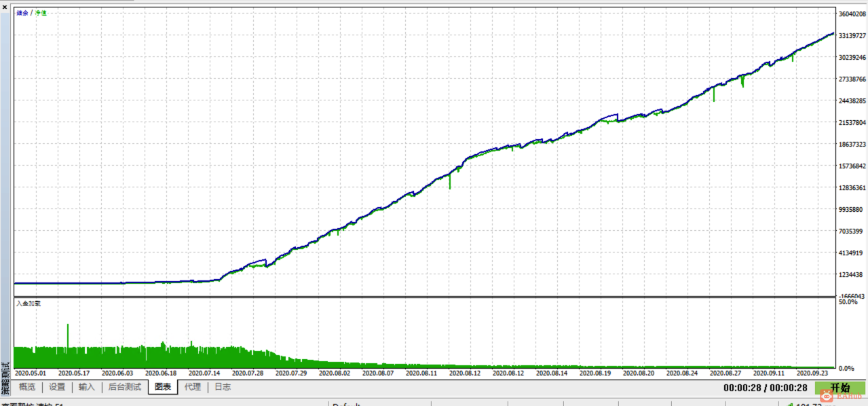Click the 21537804 axis value
Screen dimensions: 868x406
coord(852,122)
